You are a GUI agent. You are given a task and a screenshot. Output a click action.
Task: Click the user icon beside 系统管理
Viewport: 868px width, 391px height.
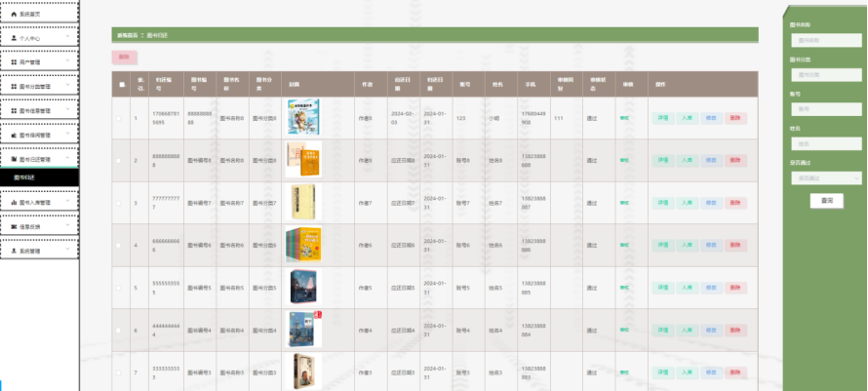coord(14,251)
